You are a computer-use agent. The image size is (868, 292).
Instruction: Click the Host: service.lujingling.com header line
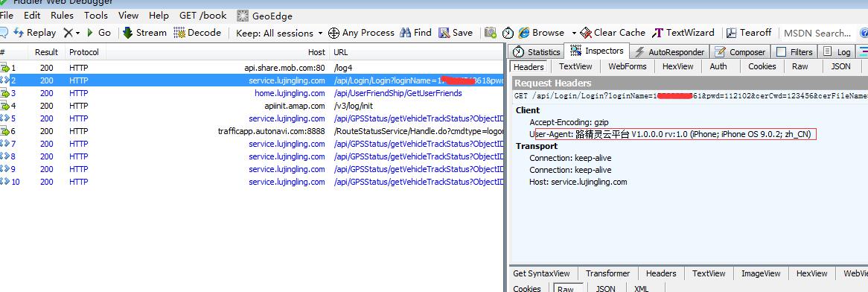pos(578,182)
